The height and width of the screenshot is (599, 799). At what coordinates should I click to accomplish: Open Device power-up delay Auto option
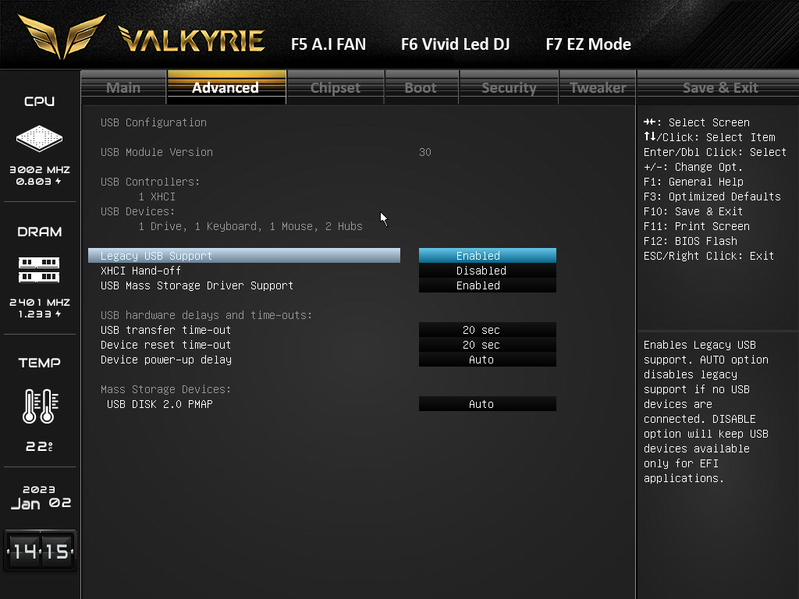coord(487,360)
